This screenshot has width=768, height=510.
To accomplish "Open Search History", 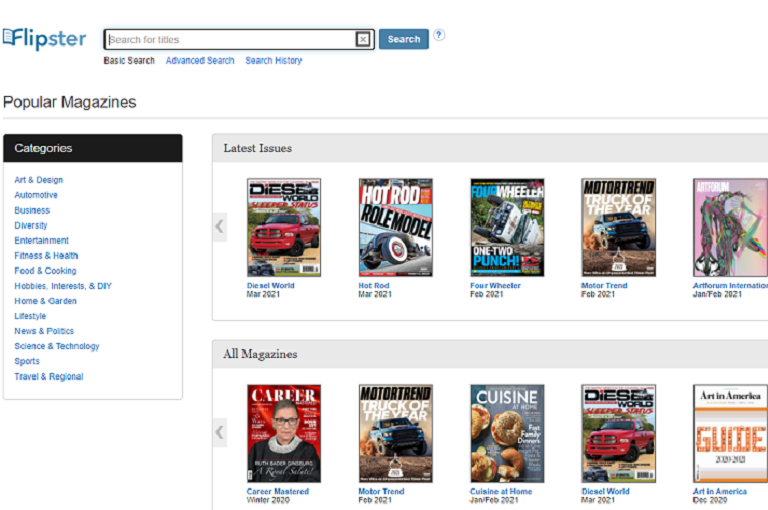I will point(273,60).
